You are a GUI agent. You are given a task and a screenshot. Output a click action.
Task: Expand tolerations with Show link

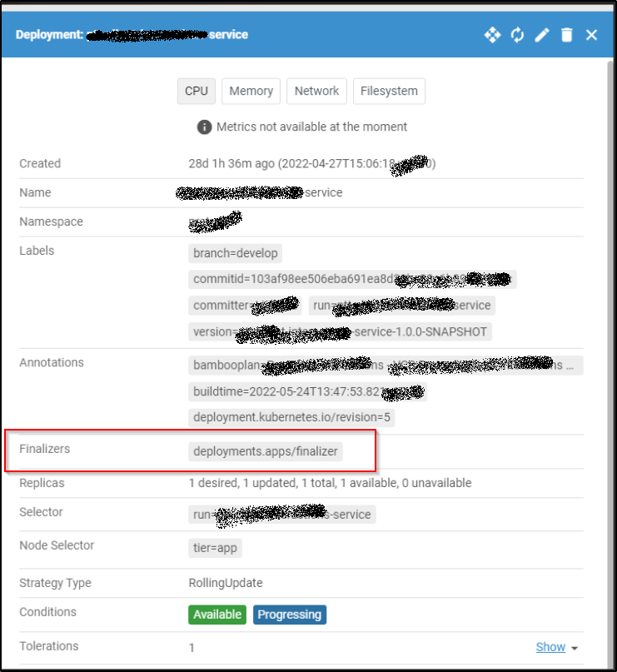550,647
